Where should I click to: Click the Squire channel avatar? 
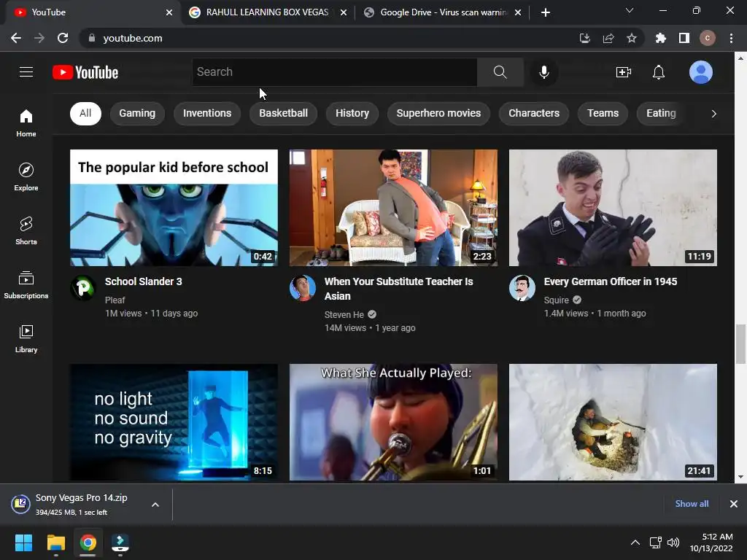click(522, 287)
